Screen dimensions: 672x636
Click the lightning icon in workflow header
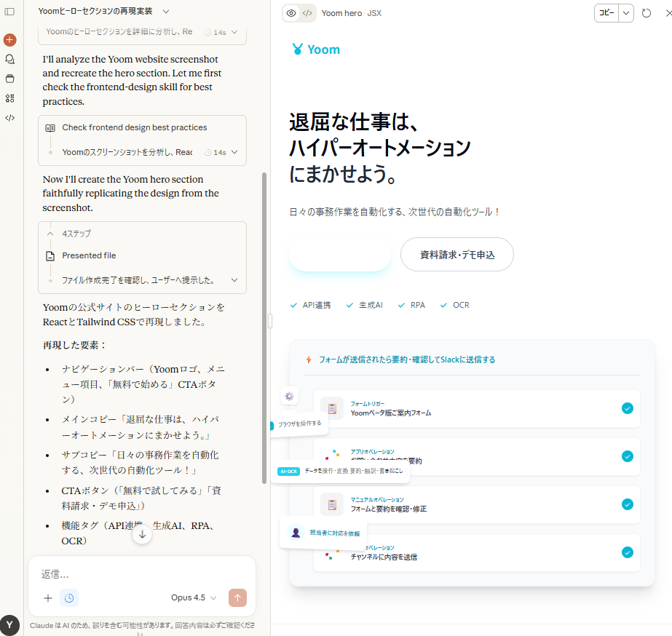point(309,359)
